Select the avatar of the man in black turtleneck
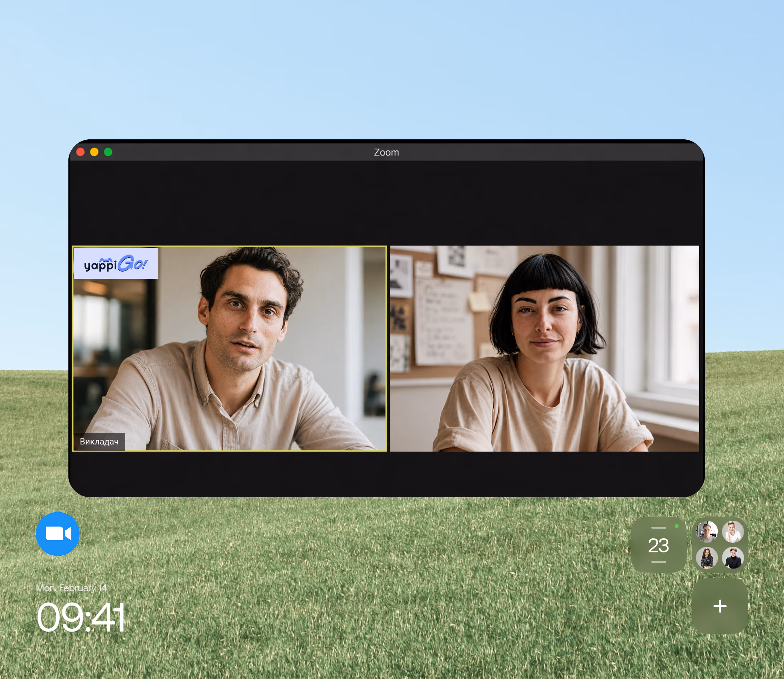 tap(733, 558)
